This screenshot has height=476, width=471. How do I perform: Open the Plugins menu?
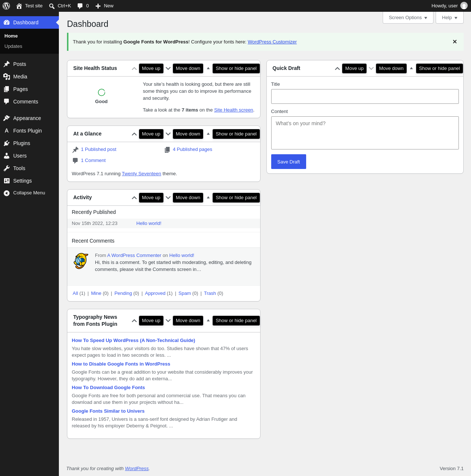(x=29, y=143)
